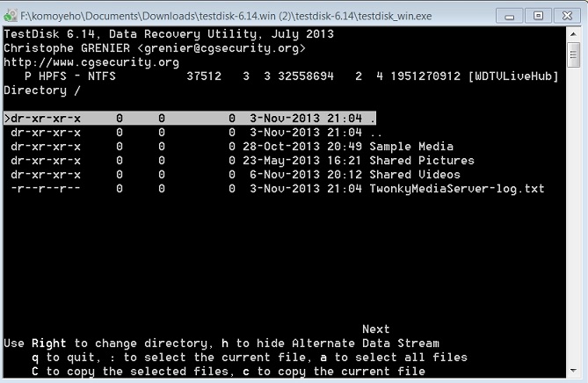Click the 1951270912 sector count value
This screenshot has width=588, height=383.
click(425, 76)
